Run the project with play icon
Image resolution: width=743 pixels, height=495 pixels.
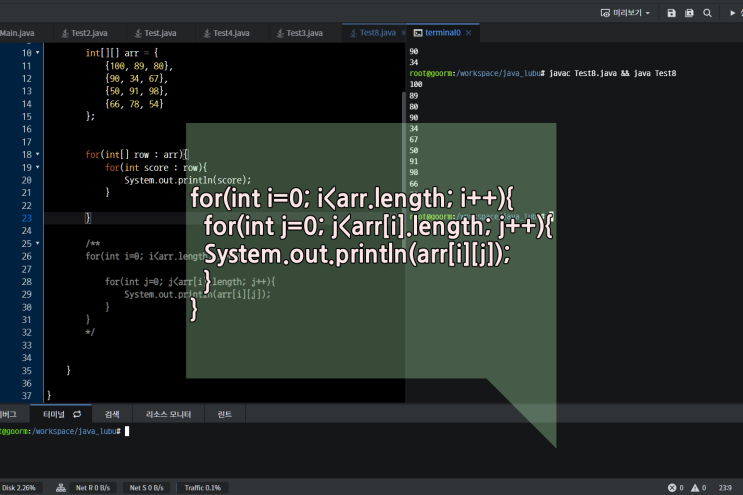click(x=732, y=13)
